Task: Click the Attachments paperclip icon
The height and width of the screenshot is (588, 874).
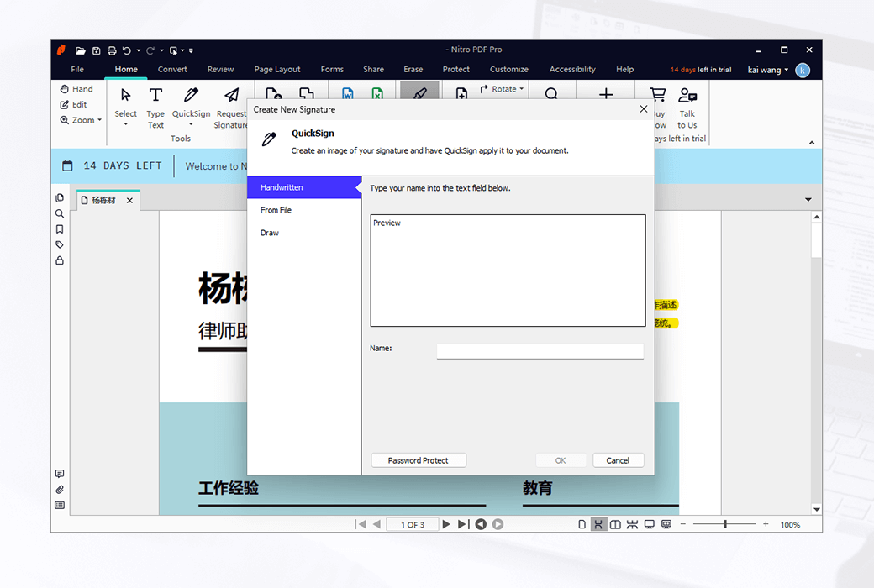Action: tap(60, 489)
